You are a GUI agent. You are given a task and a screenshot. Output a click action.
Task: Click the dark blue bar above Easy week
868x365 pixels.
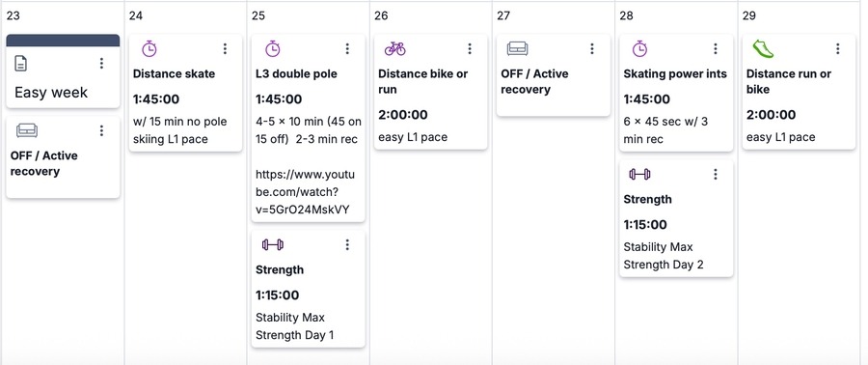click(63, 41)
